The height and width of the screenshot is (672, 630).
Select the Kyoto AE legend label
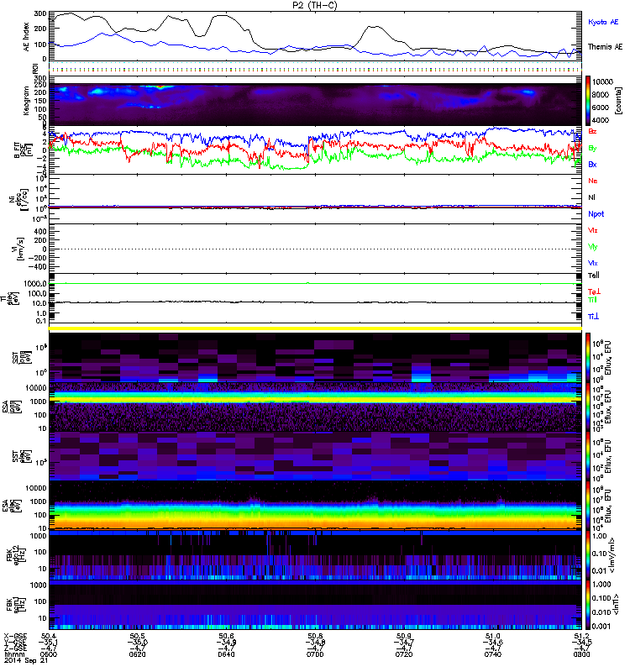tap(603, 22)
